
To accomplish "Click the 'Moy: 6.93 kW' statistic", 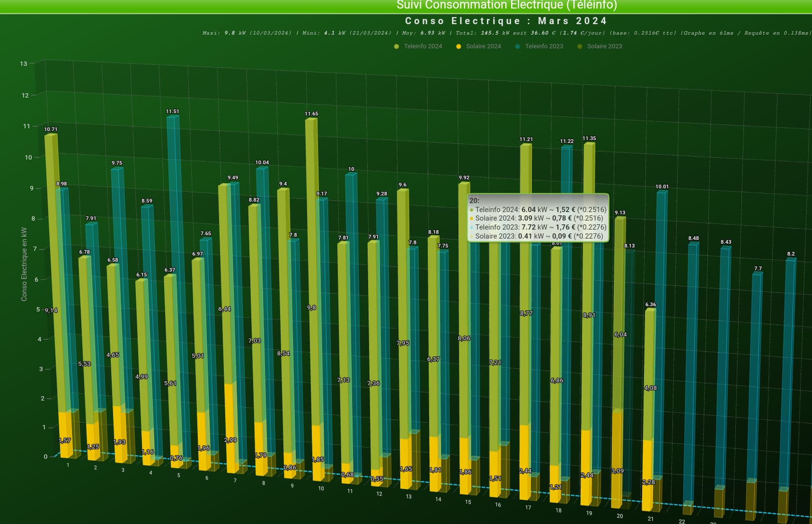I will coord(424,33).
